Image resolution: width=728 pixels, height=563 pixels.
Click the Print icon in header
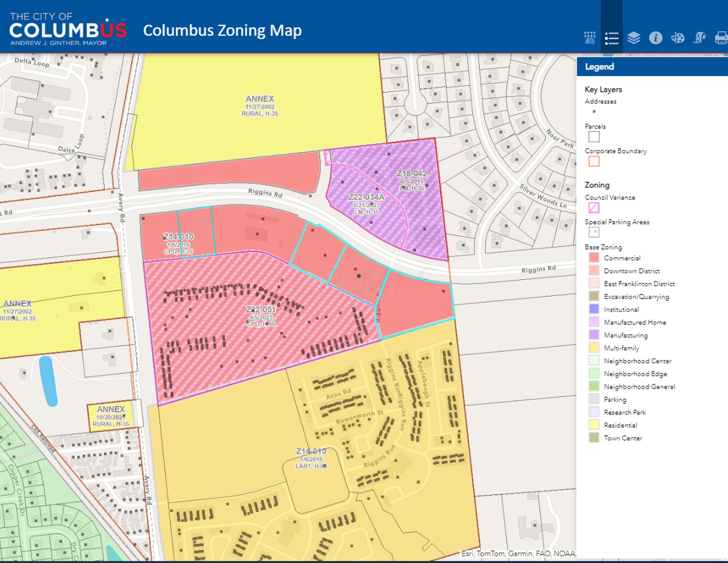tap(721, 38)
